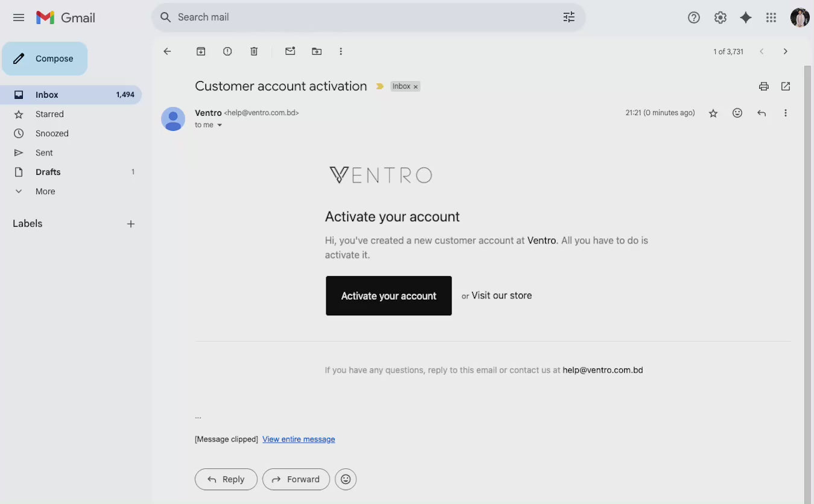Archive this email
Image resolution: width=814 pixels, height=504 pixels.
(x=201, y=51)
